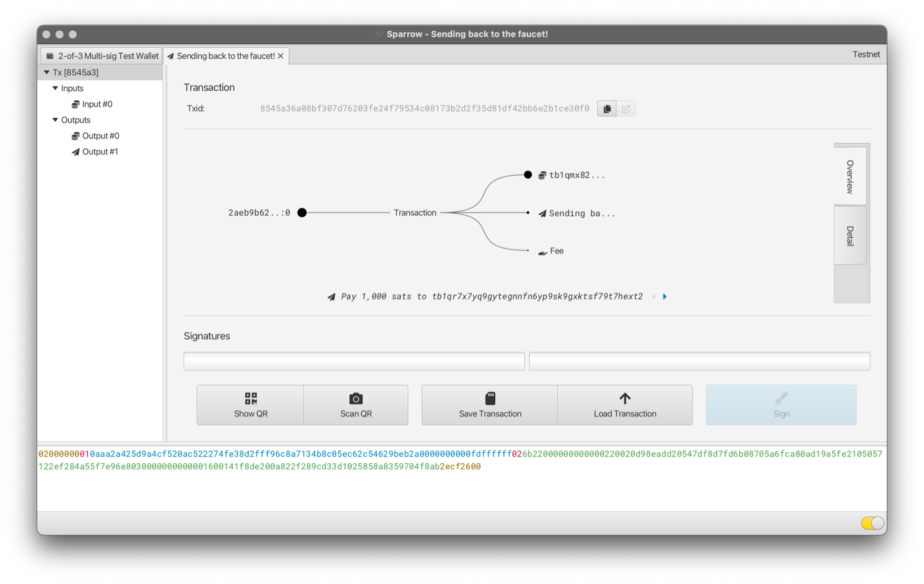Viewport: 924px width, 584px height.
Task: Click the paper plane icon next to Sending ba...
Action: tap(542, 214)
